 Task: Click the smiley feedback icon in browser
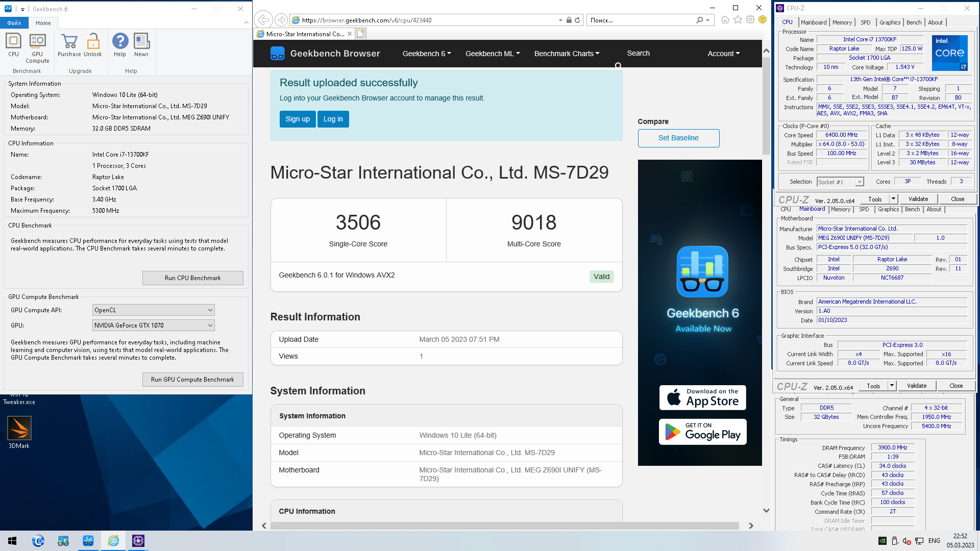point(763,19)
